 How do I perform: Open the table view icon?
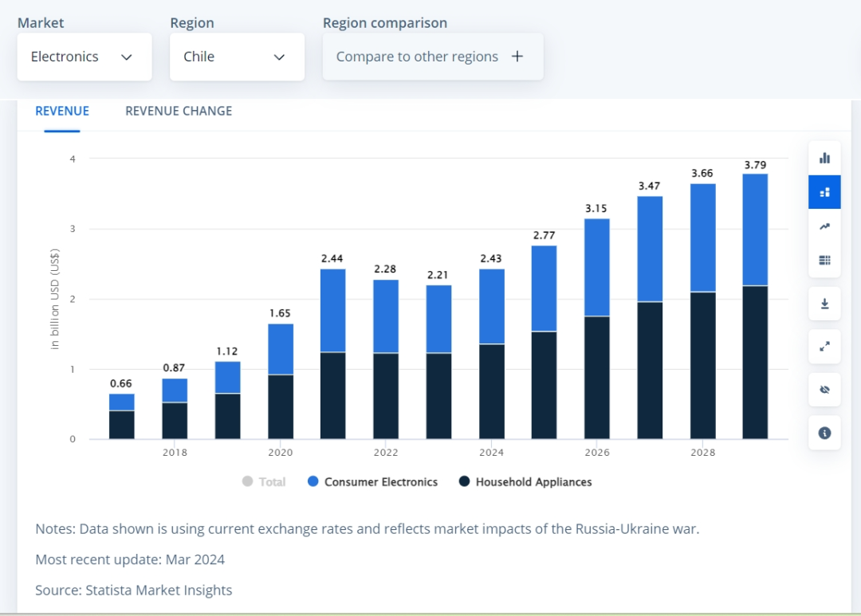pyautogui.click(x=824, y=261)
